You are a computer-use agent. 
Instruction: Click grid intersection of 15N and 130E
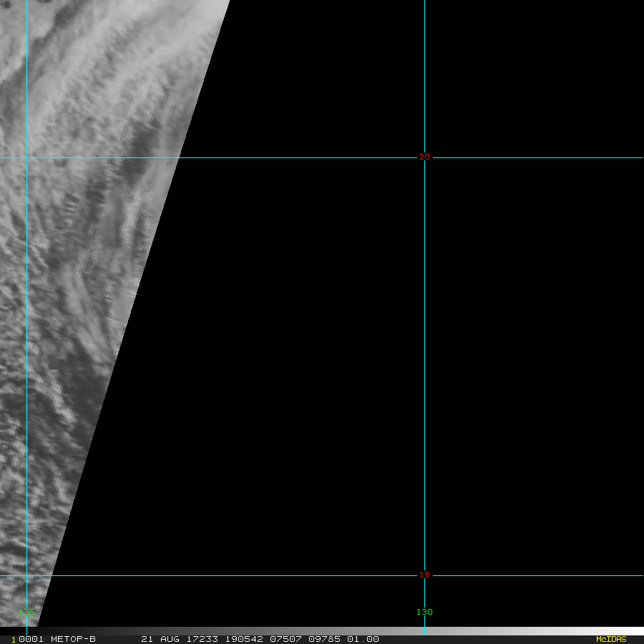424,575
